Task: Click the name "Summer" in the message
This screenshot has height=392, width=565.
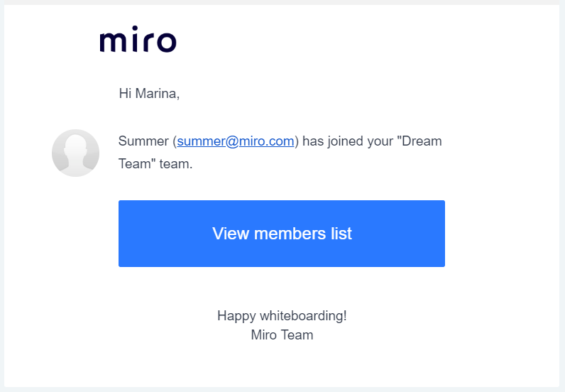Action: 143,141
